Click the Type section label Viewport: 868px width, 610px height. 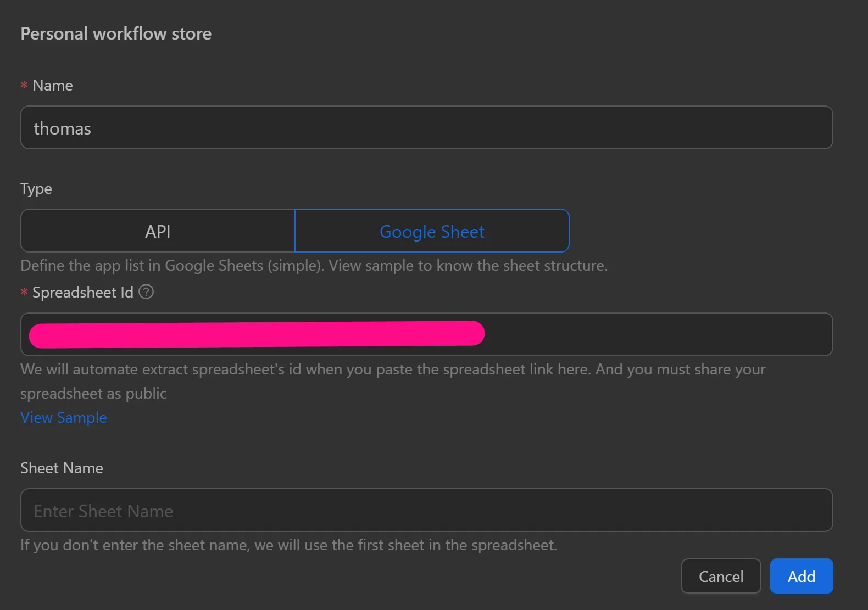pos(36,189)
